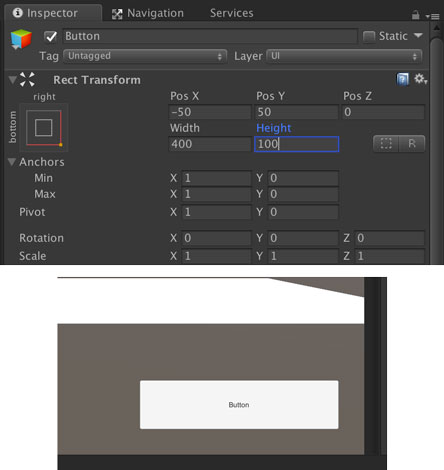
Task: Click the white Button in the scene
Action: [x=239, y=405]
